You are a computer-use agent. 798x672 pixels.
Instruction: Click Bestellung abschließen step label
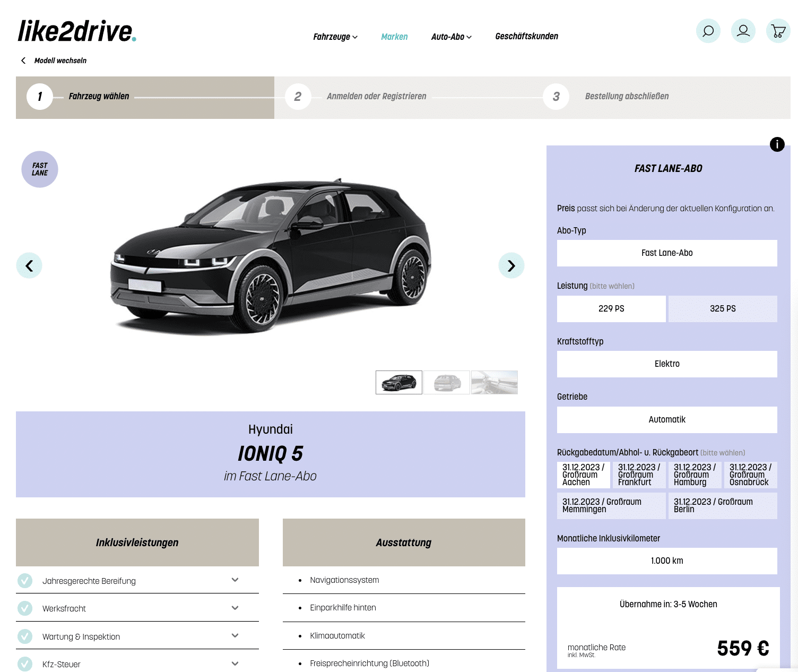tap(627, 97)
